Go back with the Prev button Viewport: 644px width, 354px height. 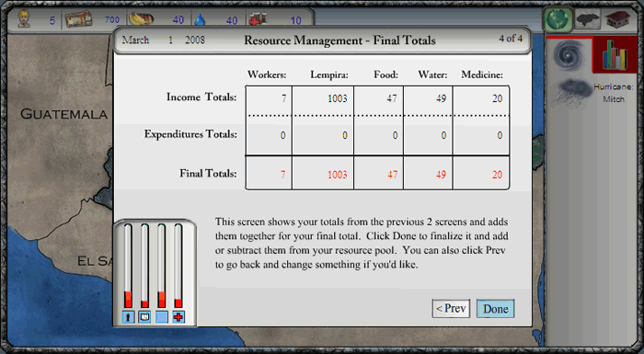tap(451, 308)
